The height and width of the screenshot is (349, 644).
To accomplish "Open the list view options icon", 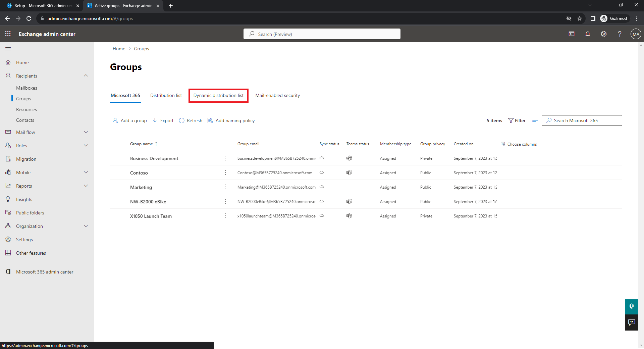I will (x=535, y=120).
